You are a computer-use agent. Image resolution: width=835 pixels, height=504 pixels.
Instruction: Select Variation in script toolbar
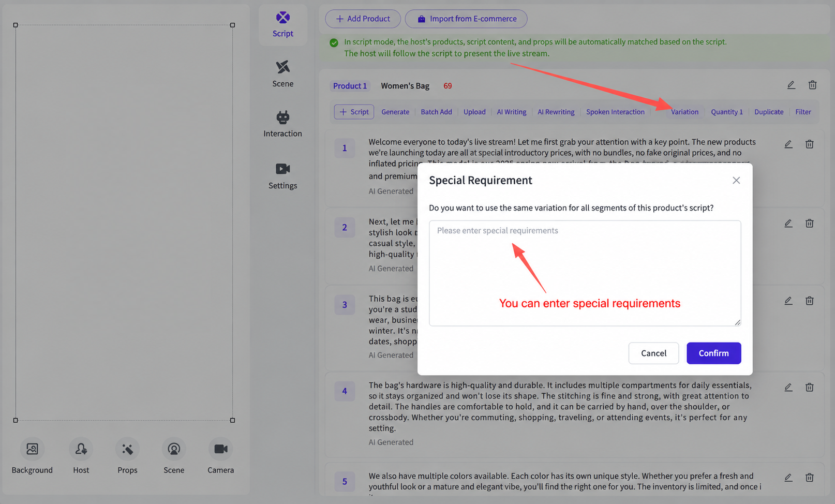pos(684,112)
